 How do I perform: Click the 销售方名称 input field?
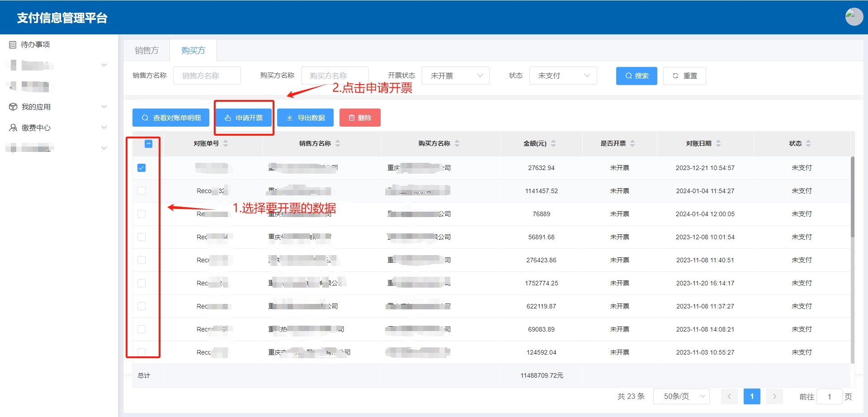(207, 76)
